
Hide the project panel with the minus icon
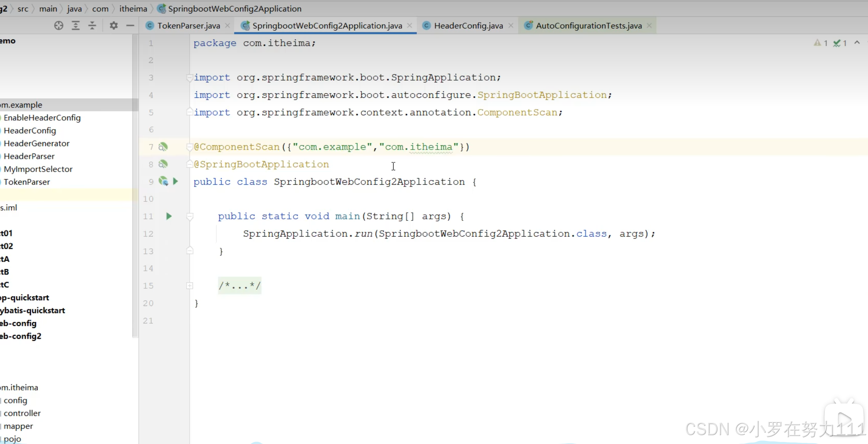130,26
